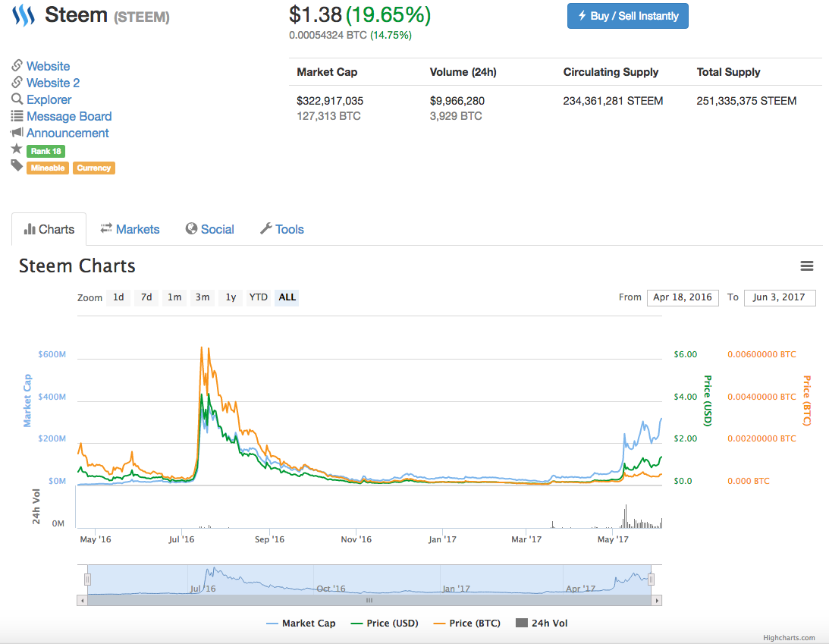Screen dimensions: 829x644
Task: Click the Circulating Supply column header
Action: tap(611, 72)
